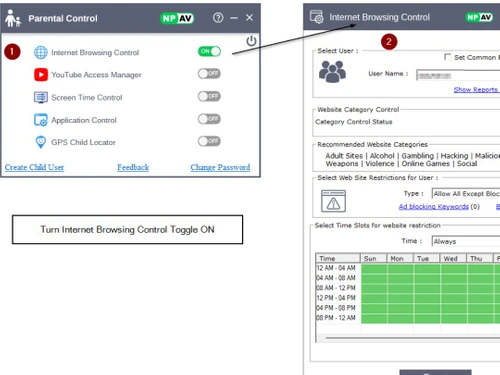Select the 12 PM - 04 PM row label
Image resolution: width=500 pixels, height=375 pixels.
click(x=336, y=298)
